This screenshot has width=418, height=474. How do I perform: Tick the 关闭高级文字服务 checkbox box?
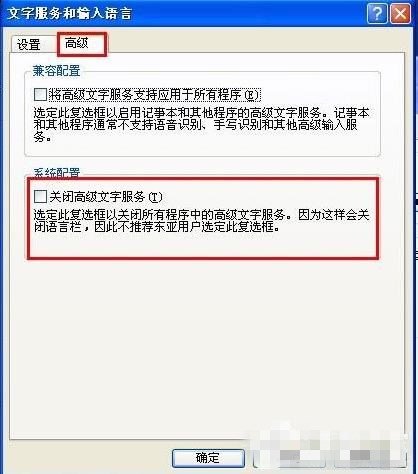click(x=40, y=196)
